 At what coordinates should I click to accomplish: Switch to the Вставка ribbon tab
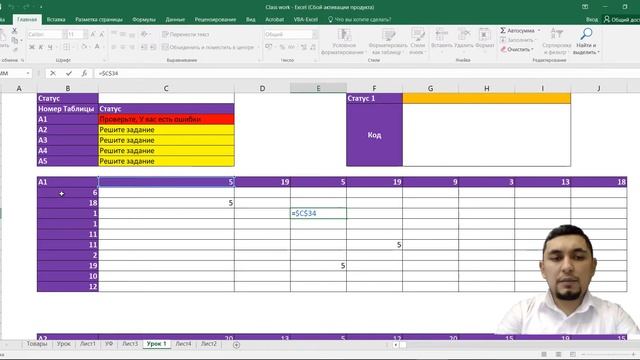(56, 20)
